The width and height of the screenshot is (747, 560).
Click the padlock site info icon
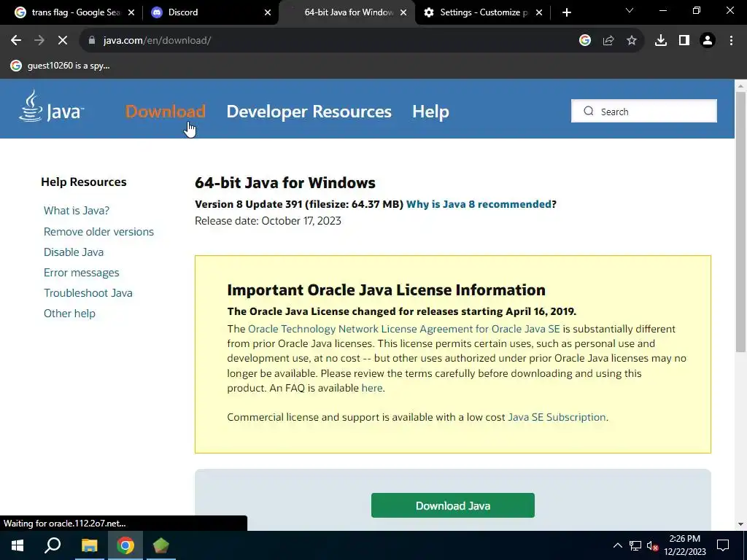point(92,41)
